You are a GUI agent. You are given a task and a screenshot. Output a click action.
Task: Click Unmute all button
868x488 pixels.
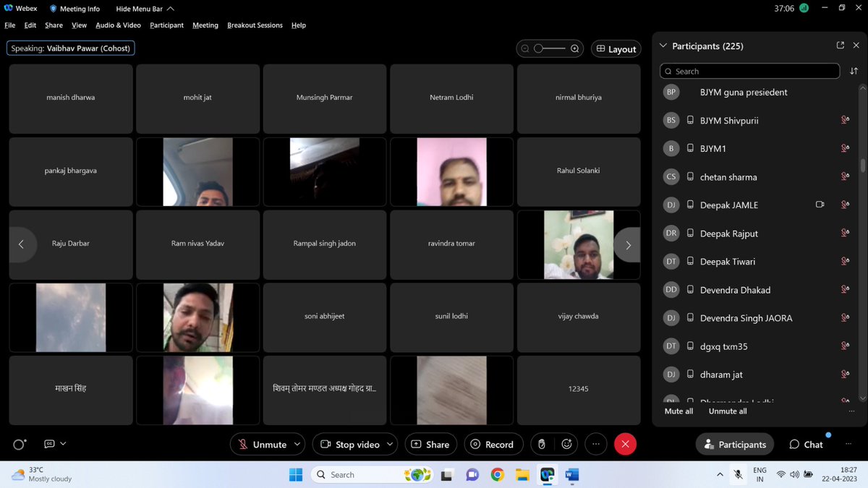(728, 411)
